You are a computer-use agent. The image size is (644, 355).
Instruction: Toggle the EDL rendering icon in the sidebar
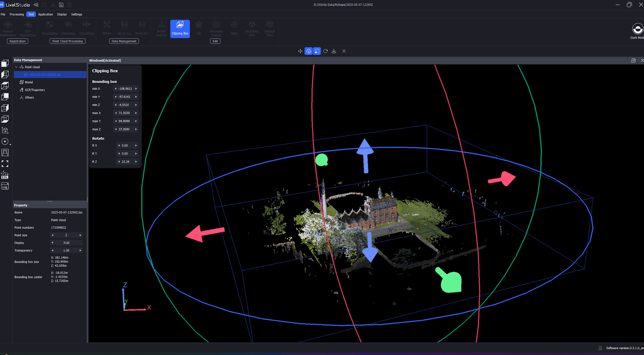(5, 175)
